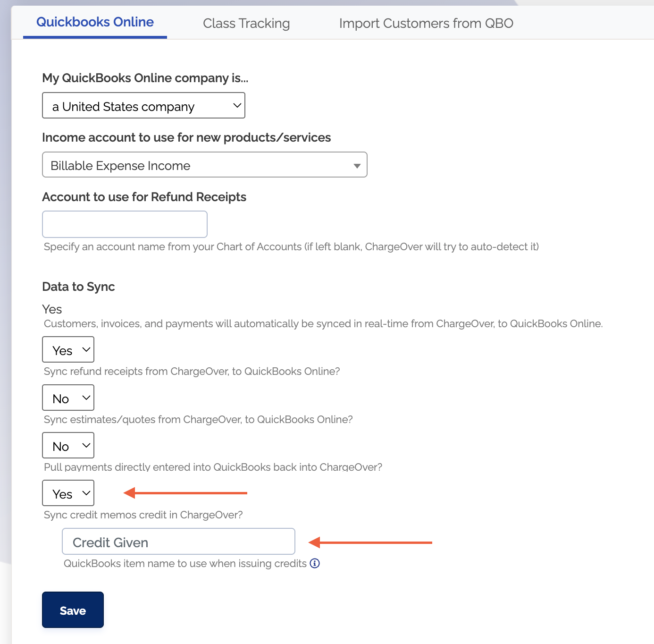Click the Data to Sync heading
This screenshot has width=654, height=644.
point(78,287)
